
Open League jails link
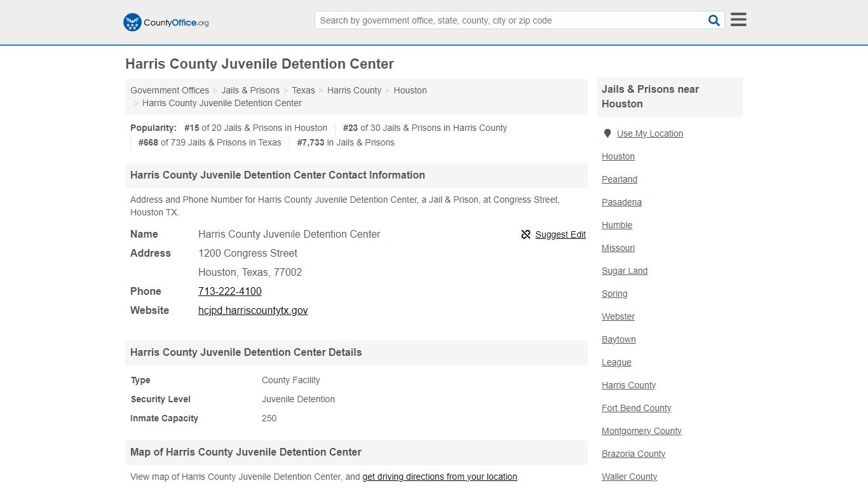pos(616,362)
